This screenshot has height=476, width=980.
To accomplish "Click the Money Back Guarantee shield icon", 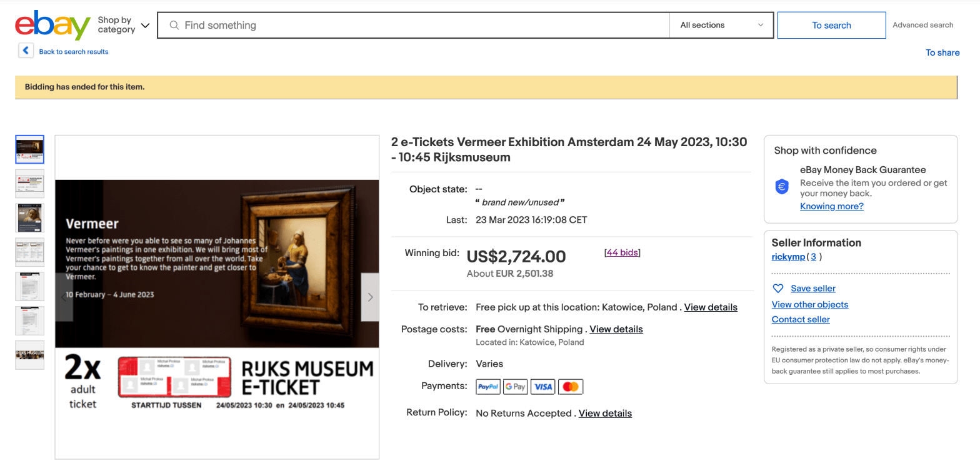I will [782, 187].
